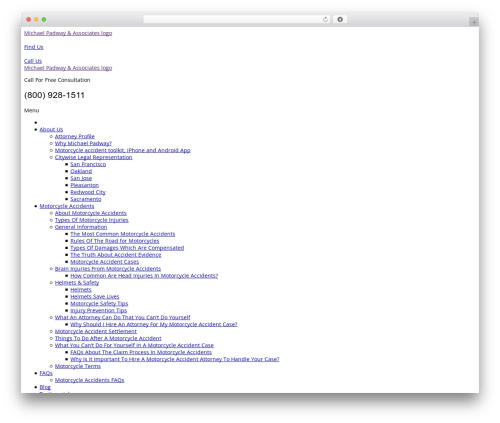Image resolution: width=500 pixels, height=423 pixels.
Task: Open the About Us menu link
Action: [51, 129]
